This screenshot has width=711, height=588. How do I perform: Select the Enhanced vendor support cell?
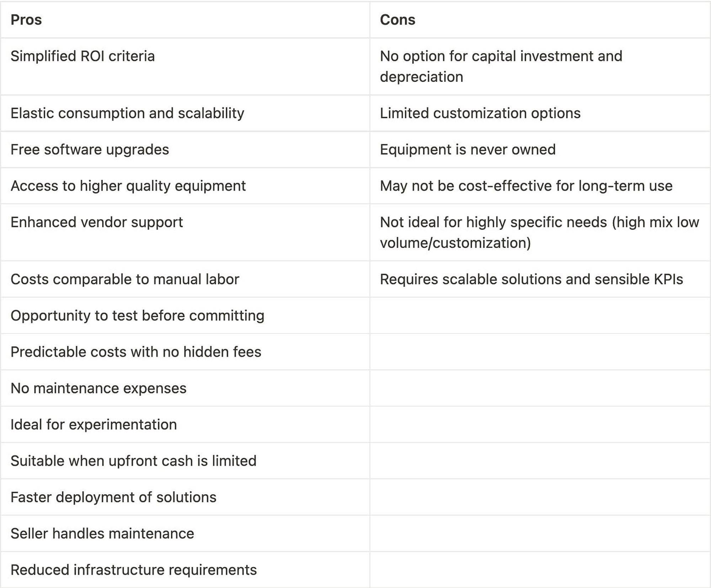tap(97, 222)
